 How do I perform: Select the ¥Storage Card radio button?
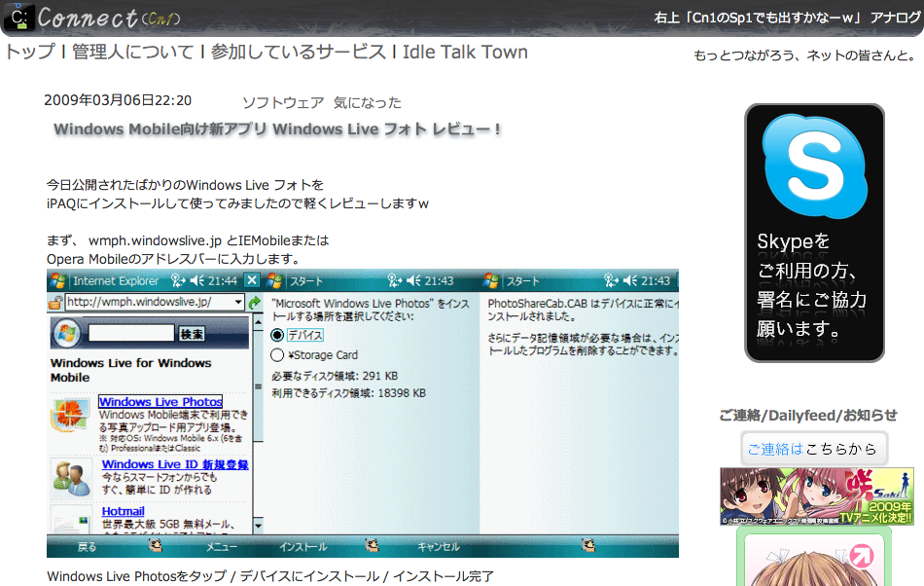point(277,355)
